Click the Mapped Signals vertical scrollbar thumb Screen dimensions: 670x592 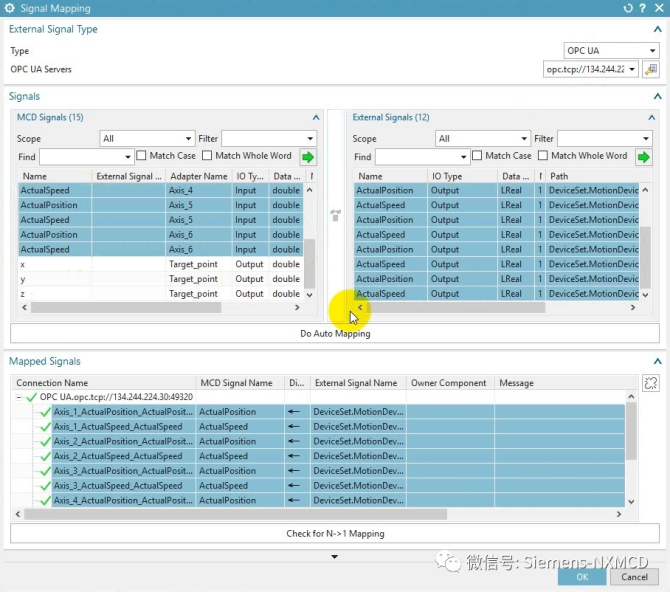(631, 431)
